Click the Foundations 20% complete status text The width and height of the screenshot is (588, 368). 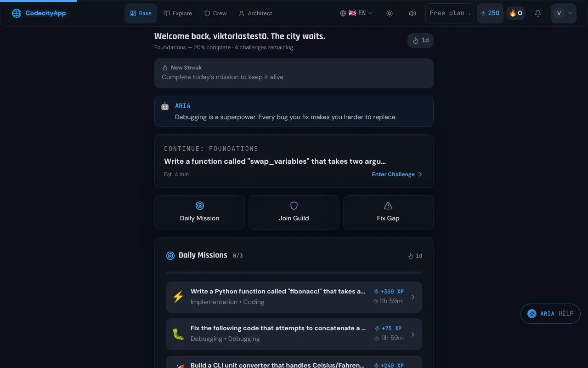click(224, 47)
